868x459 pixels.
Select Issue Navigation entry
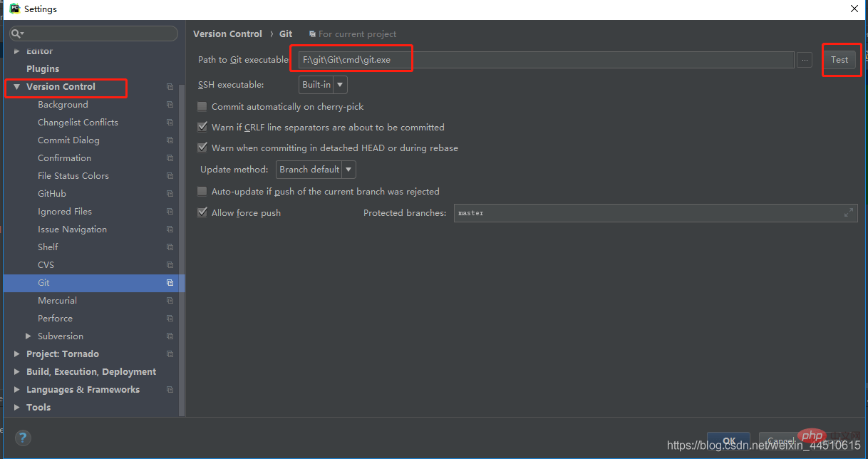(72, 229)
